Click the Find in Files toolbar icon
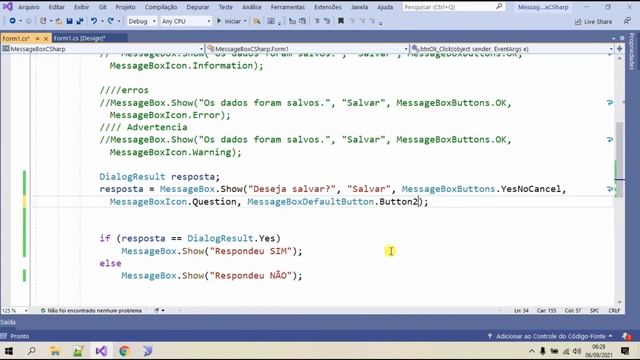Screen dimensions: 640x360 [257, 21]
